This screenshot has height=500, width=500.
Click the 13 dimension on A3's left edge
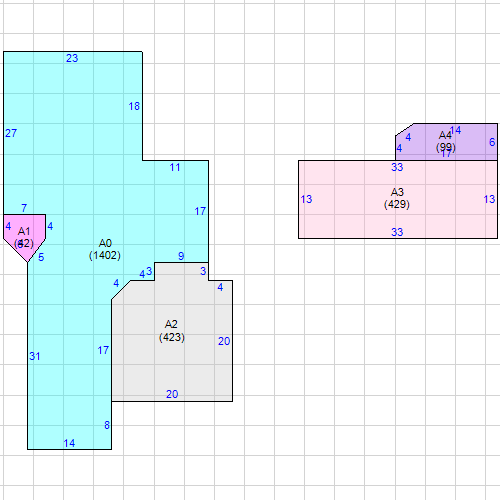[306, 199]
